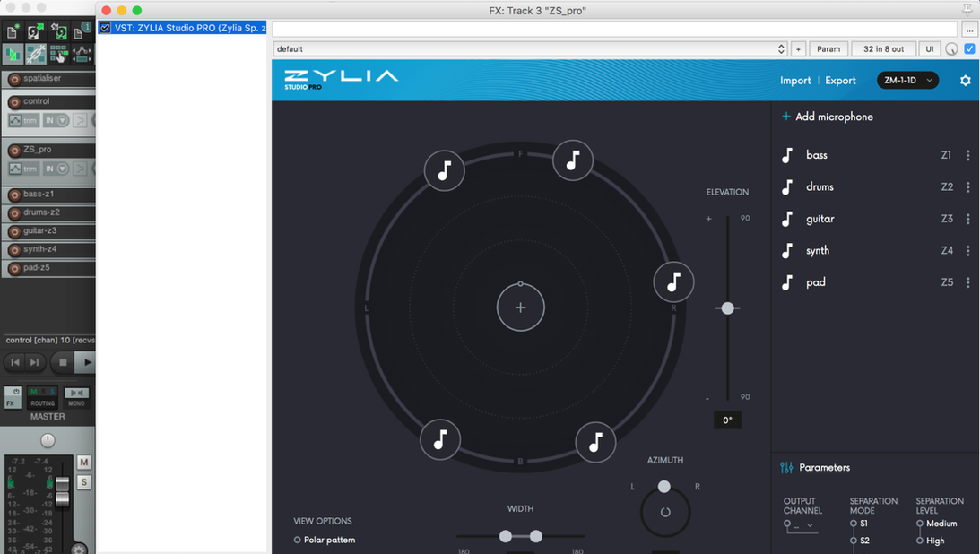Screen dimensions: 980x554
Task: Open the three-dot menu for drums Z2
Action: [967, 186]
